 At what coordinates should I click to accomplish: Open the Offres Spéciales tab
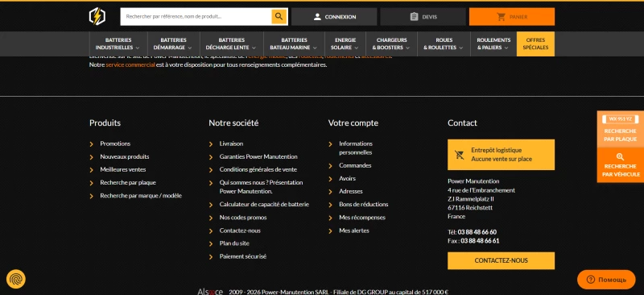tap(535, 44)
